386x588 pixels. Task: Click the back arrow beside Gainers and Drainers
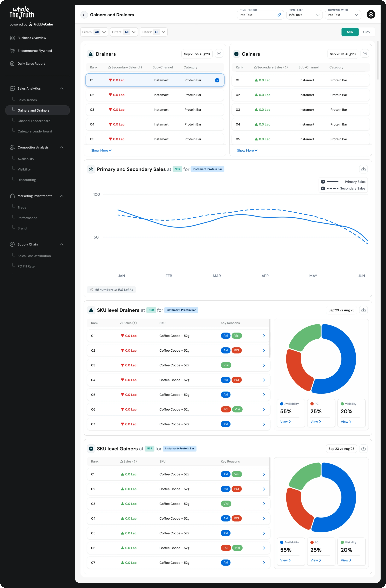[x=84, y=15]
